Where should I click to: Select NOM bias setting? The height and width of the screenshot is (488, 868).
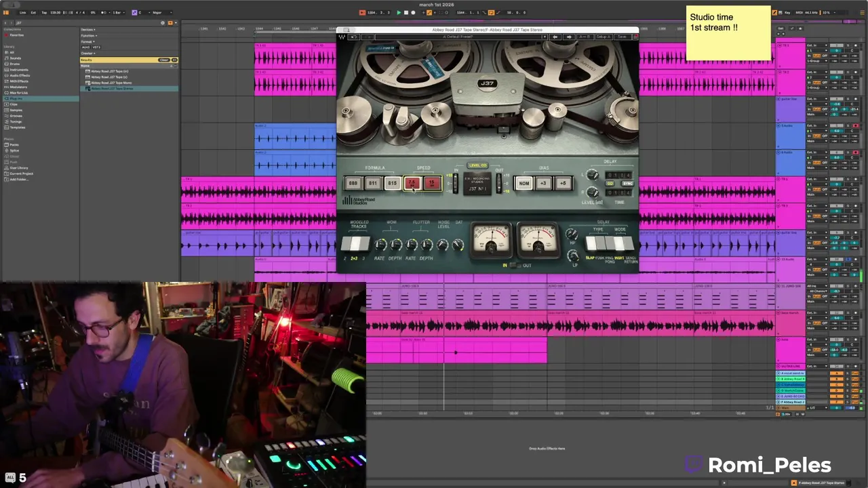coord(524,184)
